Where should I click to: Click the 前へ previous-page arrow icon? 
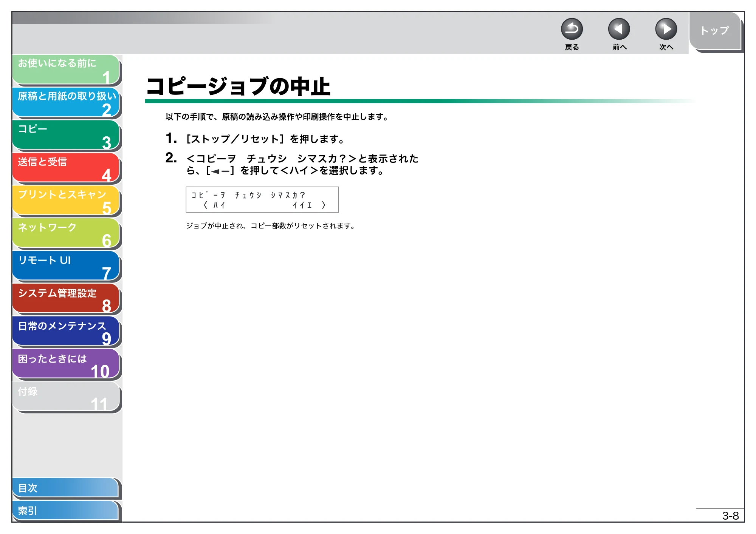(619, 29)
